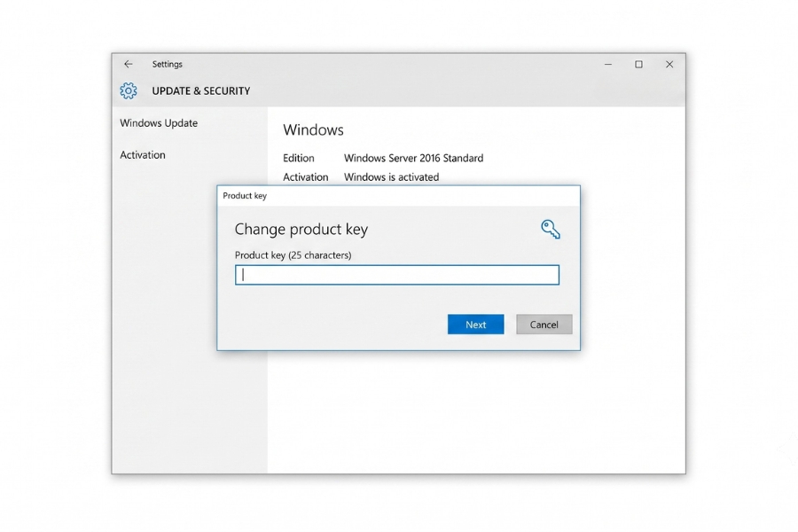Click the 'Edition' label
The height and width of the screenshot is (532, 798).
(299, 158)
